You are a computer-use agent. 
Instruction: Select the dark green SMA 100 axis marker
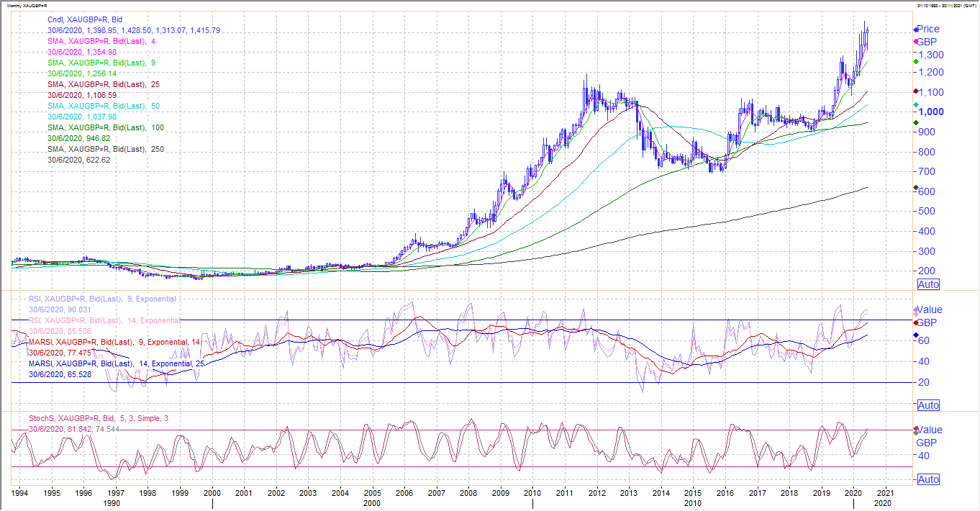915,123
